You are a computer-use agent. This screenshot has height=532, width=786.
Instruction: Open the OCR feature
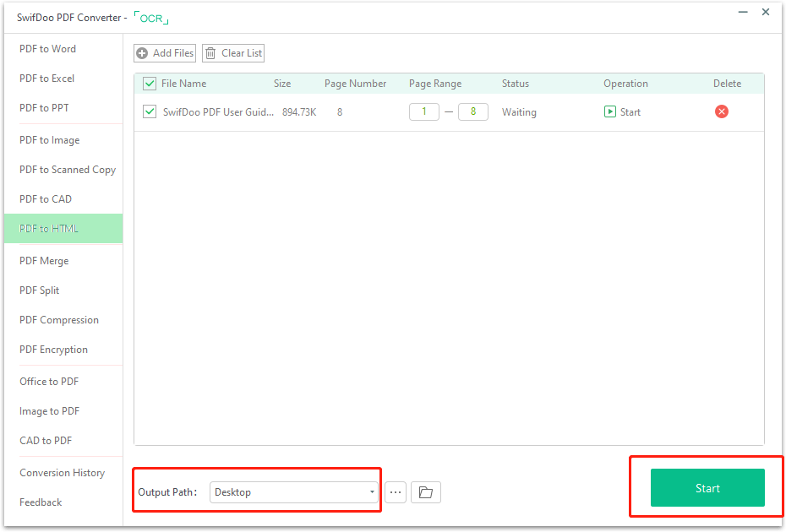point(150,17)
